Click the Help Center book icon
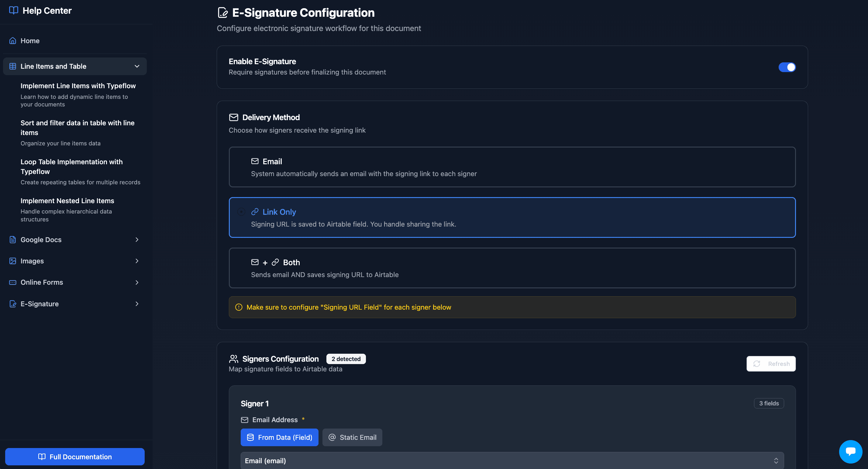Viewport: 868px width, 469px height. [13, 10]
